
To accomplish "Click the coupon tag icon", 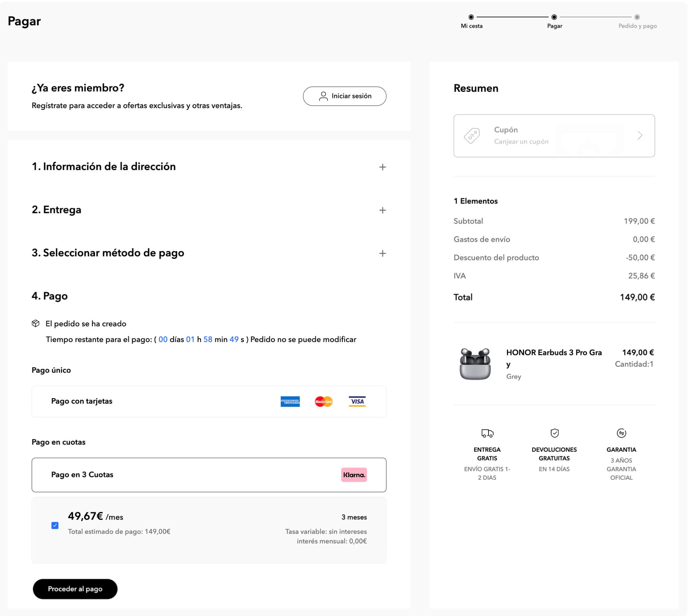I will tap(472, 136).
